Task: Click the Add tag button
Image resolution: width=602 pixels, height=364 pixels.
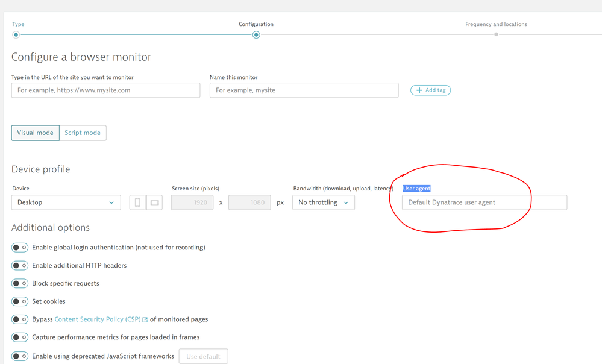Action: click(x=430, y=90)
